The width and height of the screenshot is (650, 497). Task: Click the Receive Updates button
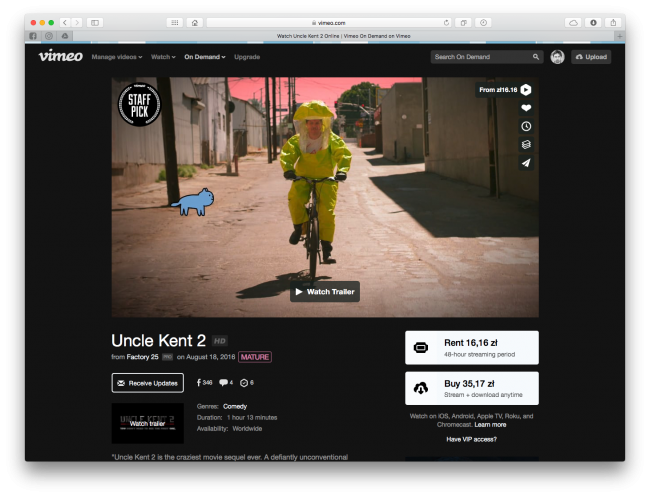coord(148,383)
